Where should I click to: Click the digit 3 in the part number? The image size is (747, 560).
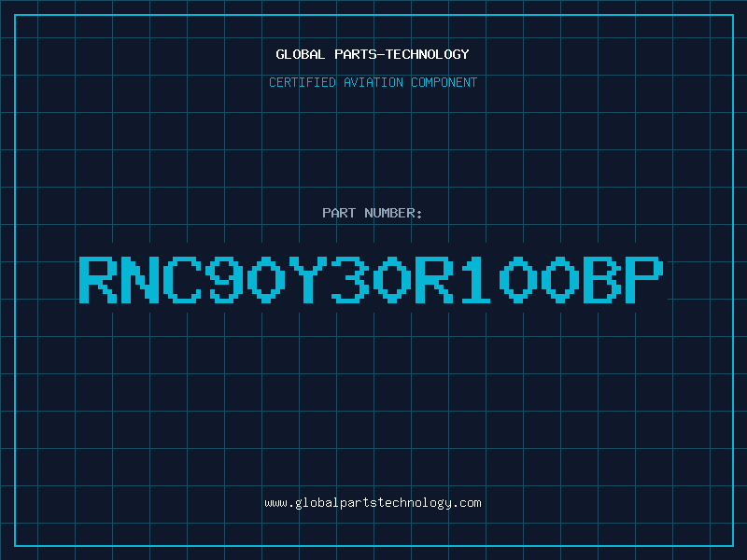[x=350, y=280]
